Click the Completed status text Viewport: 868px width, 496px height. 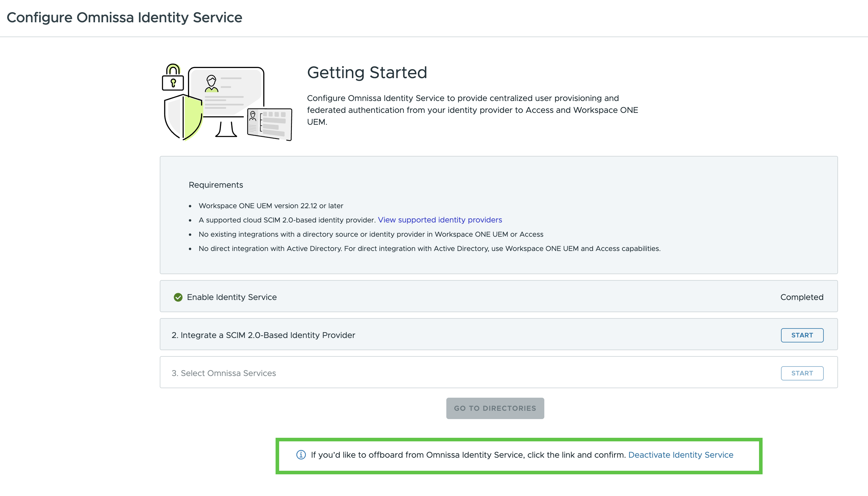click(802, 297)
